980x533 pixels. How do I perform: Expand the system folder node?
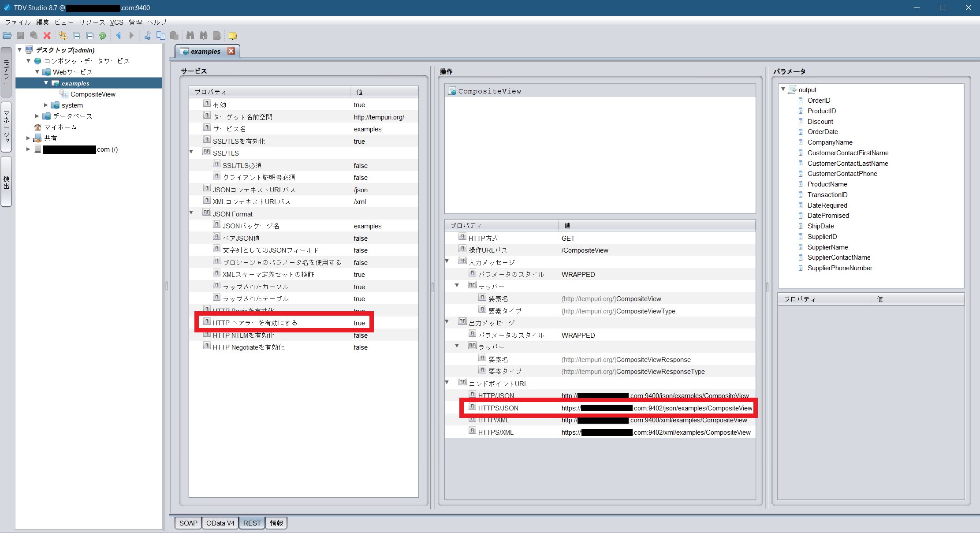tap(46, 105)
